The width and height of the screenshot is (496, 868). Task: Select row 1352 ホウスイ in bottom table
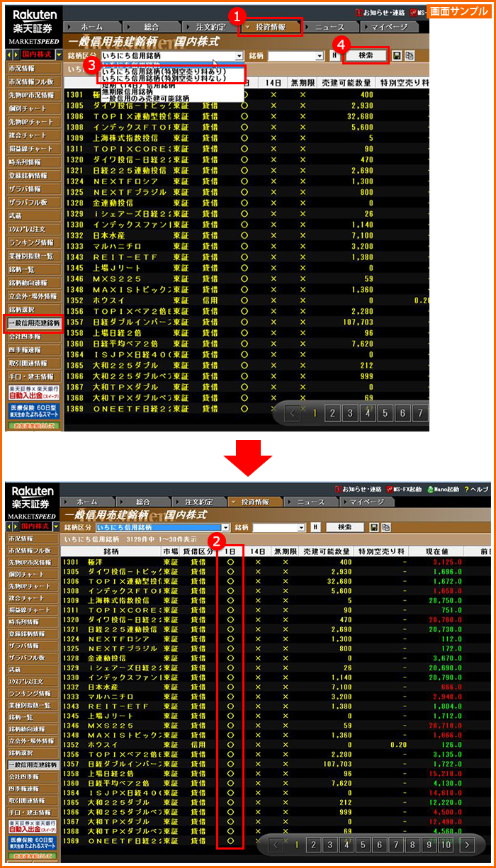click(x=276, y=745)
